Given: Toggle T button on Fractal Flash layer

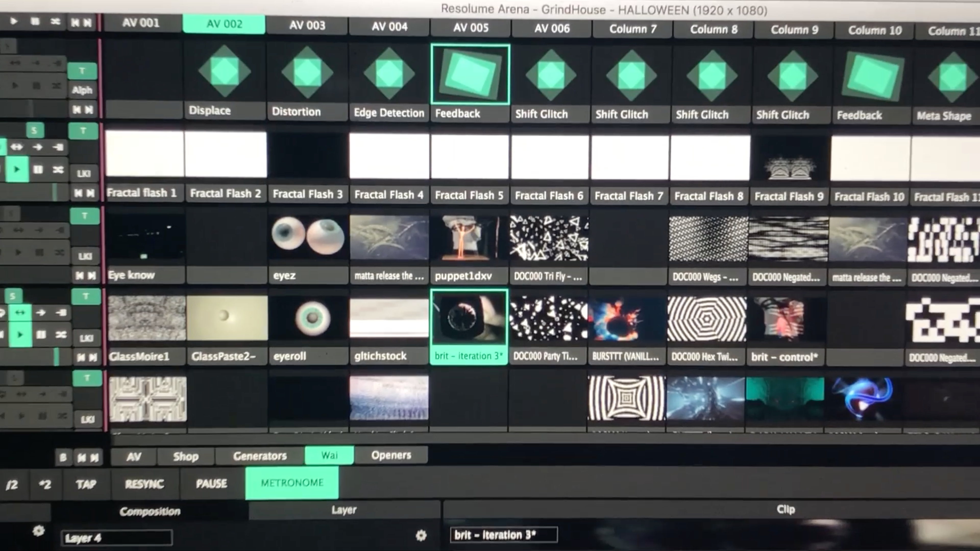Looking at the screenshot, I should (83, 131).
